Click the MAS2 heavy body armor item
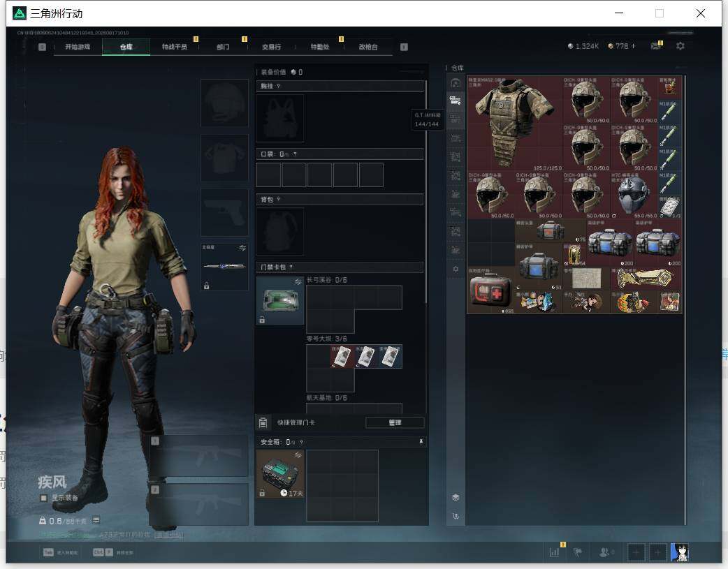The image size is (728, 569). [x=514, y=124]
